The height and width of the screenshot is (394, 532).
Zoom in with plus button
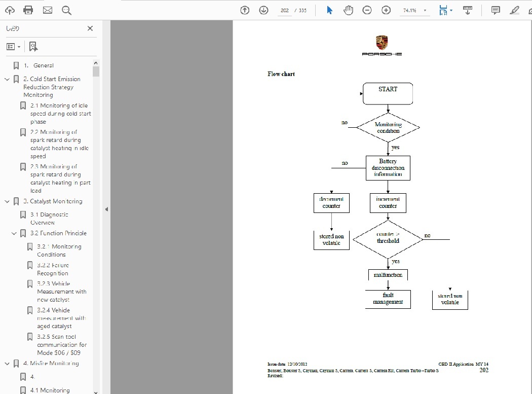pos(386,10)
